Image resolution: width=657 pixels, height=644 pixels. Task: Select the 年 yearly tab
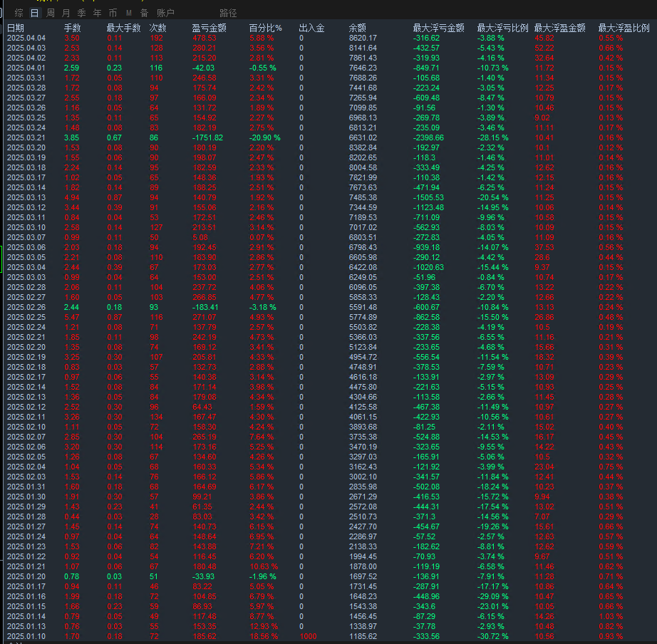97,13
